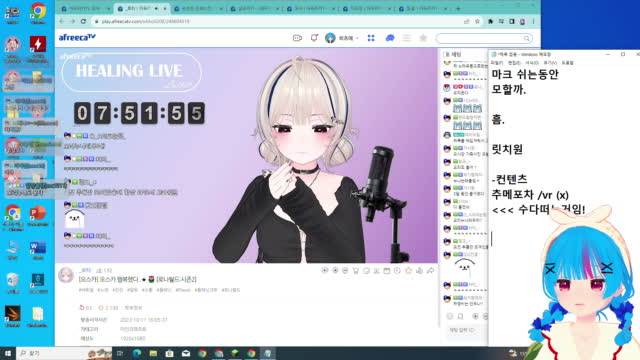This screenshot has height=360, width=640.
Task: Click the chat message input box
Action: click(464, 330)
